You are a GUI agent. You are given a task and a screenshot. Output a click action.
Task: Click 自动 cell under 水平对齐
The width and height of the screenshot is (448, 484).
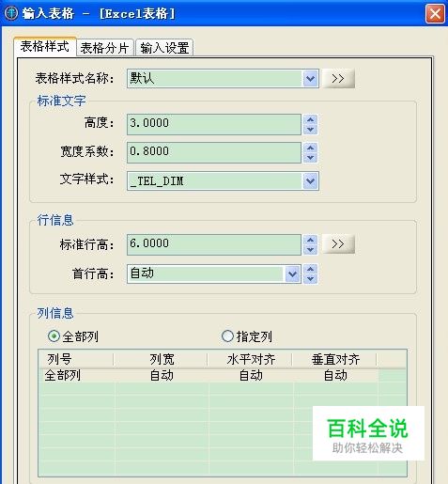click(x=251, y=375)
